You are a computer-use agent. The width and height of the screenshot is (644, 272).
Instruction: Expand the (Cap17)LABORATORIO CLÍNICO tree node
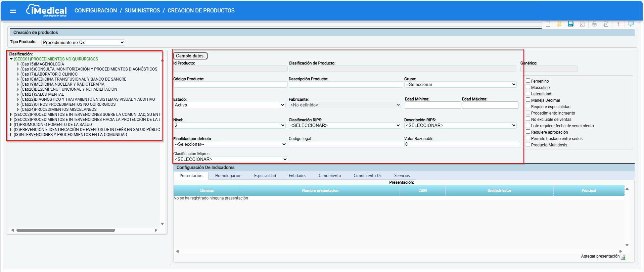pos(18,74)
